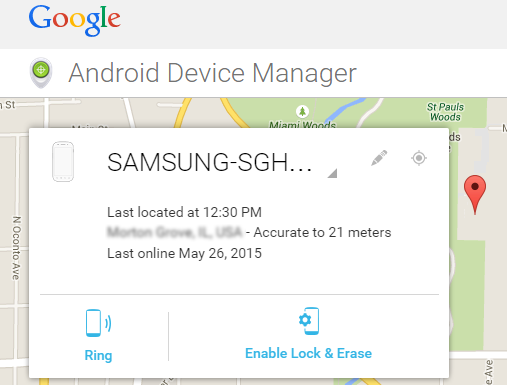Click the Lock & Erase phone gear icon
Viewport: 507px width, 385px height.
[309, 321]
